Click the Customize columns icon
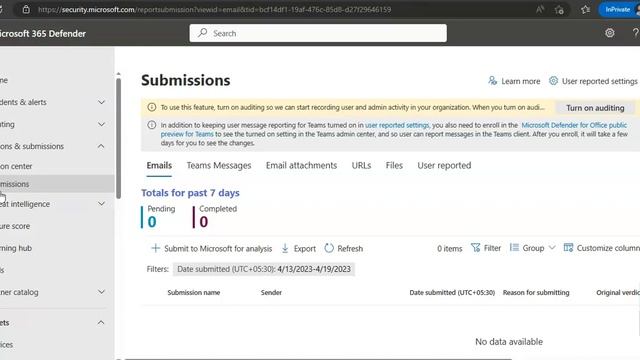The width and height of the screenshot is (640, 360). (568, 247)
